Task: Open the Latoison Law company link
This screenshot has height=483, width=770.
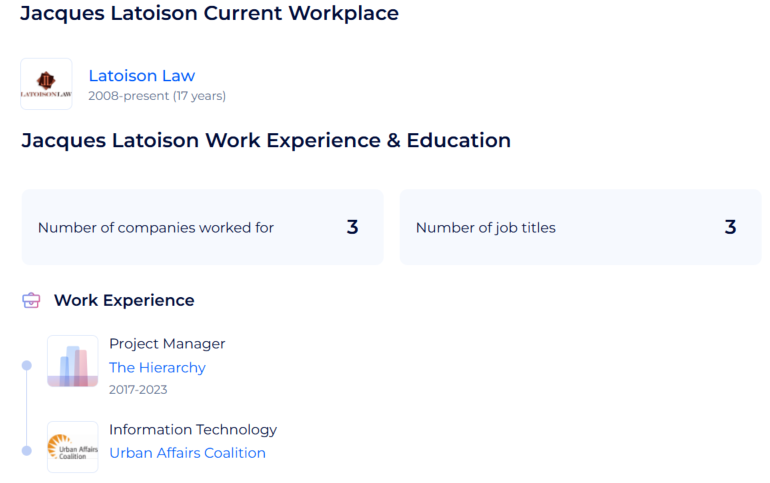Action: coord(141,76)
